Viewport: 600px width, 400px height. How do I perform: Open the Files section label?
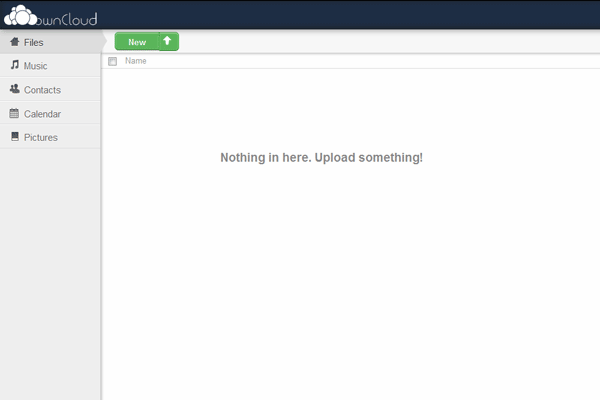click(x=33, y=43)
